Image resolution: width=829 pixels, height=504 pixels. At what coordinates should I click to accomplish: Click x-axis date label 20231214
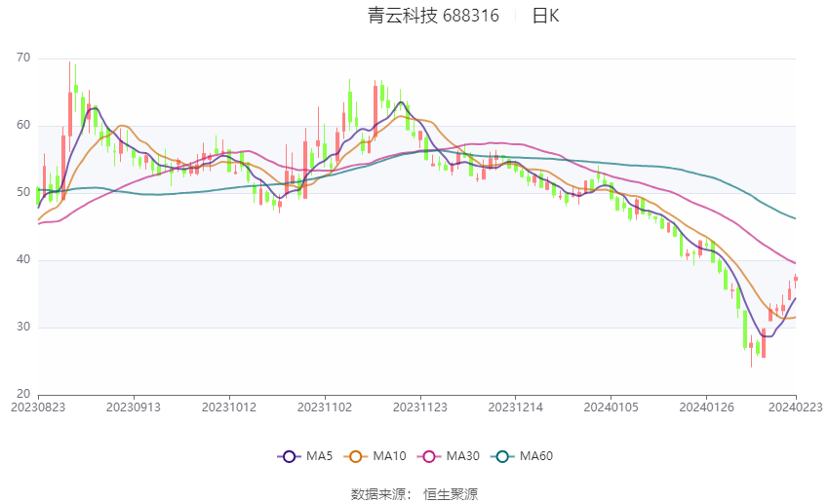pyautogui.click(x=516, y=407)
